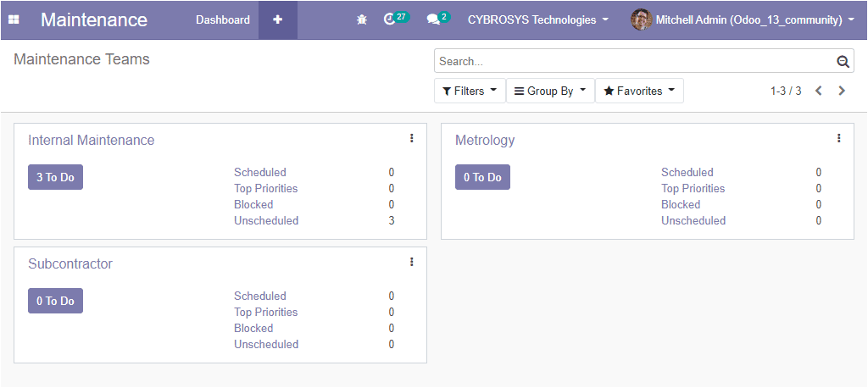Open the apps grid home menu
The height and width of the screenshot is (388, 868).
click(14, 19)
